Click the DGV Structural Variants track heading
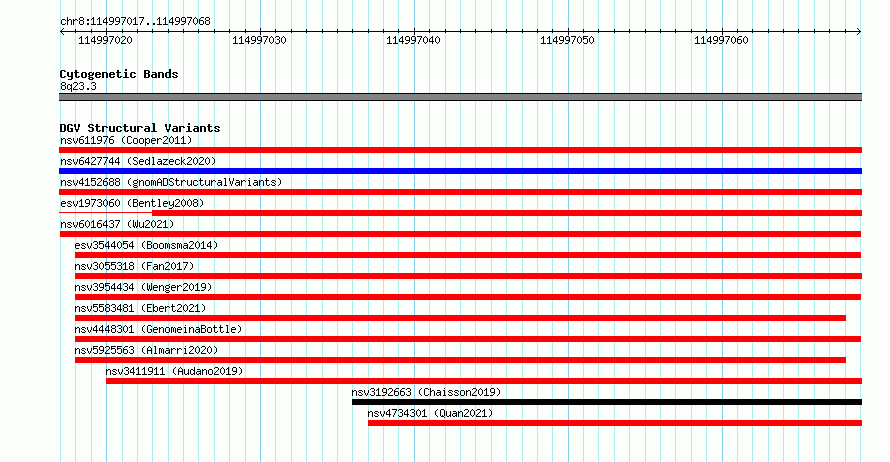The height and width of the screenshot is (462, 890). point(140,128)
